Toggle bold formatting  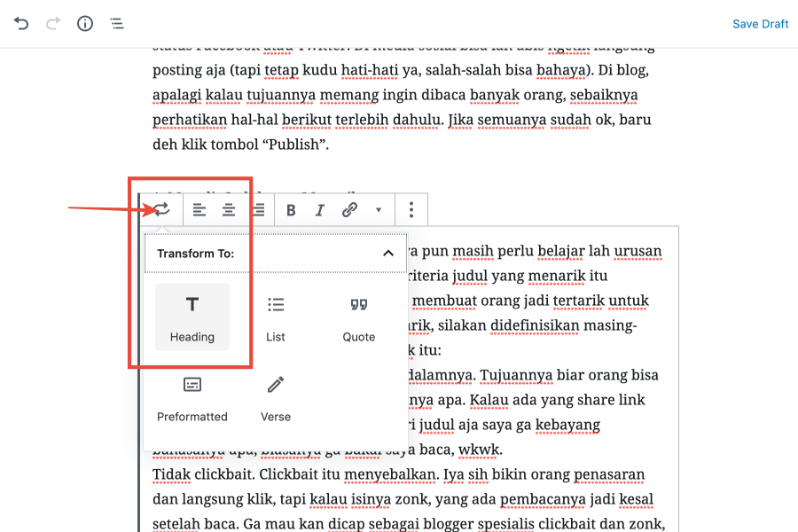(291, 210)
